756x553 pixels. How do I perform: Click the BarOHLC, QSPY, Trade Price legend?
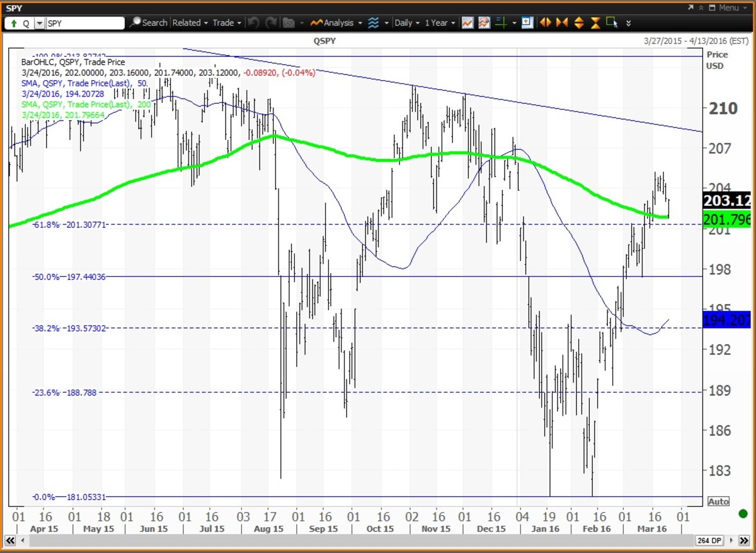73,62
